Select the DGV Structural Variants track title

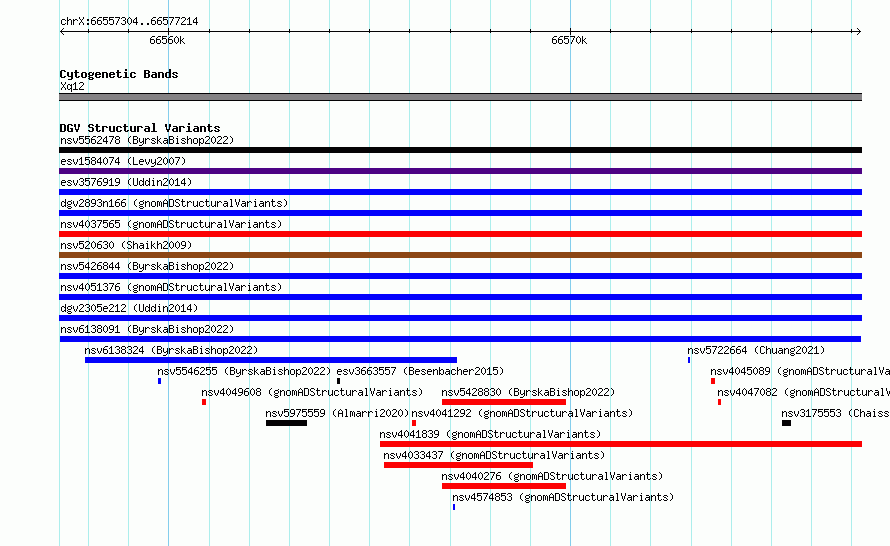tap(140, 128)
